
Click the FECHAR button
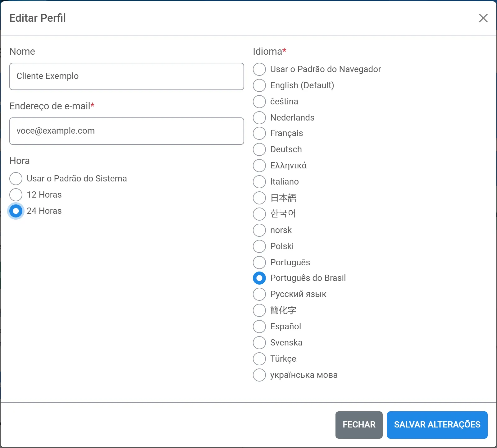pyautogui.click(x=359, y=425)
